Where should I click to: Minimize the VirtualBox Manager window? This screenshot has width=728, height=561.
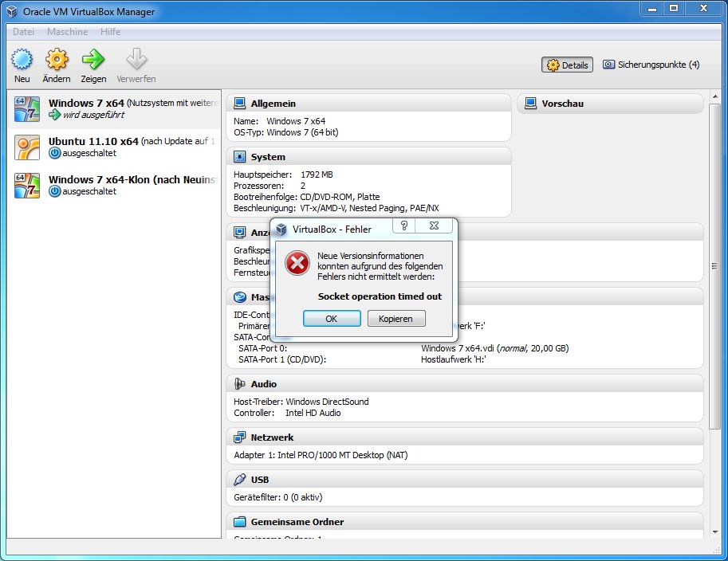click(652, 9)
